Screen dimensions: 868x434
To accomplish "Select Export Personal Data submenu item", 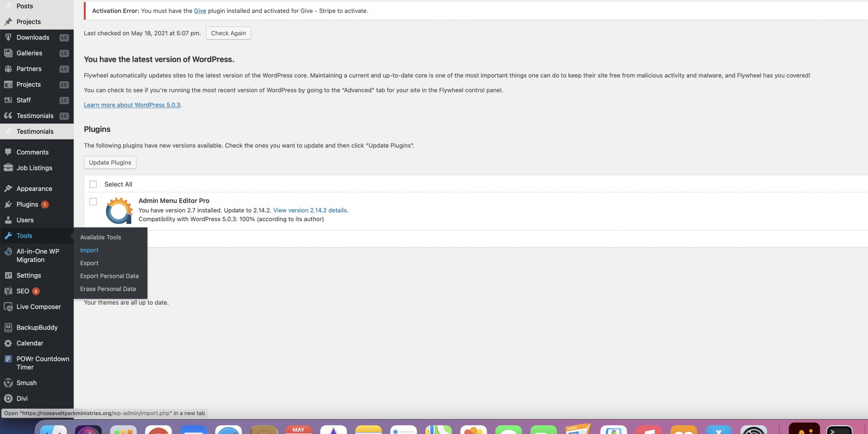I will pos(109,276).
